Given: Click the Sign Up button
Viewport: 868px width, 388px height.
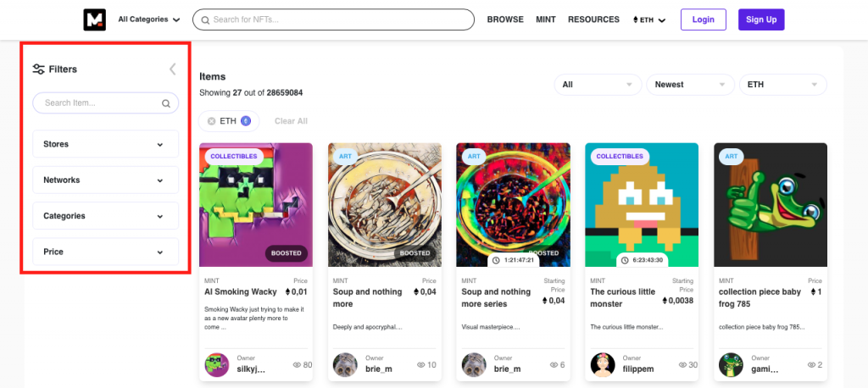Looking at the screenshot, I should (760, 19).
